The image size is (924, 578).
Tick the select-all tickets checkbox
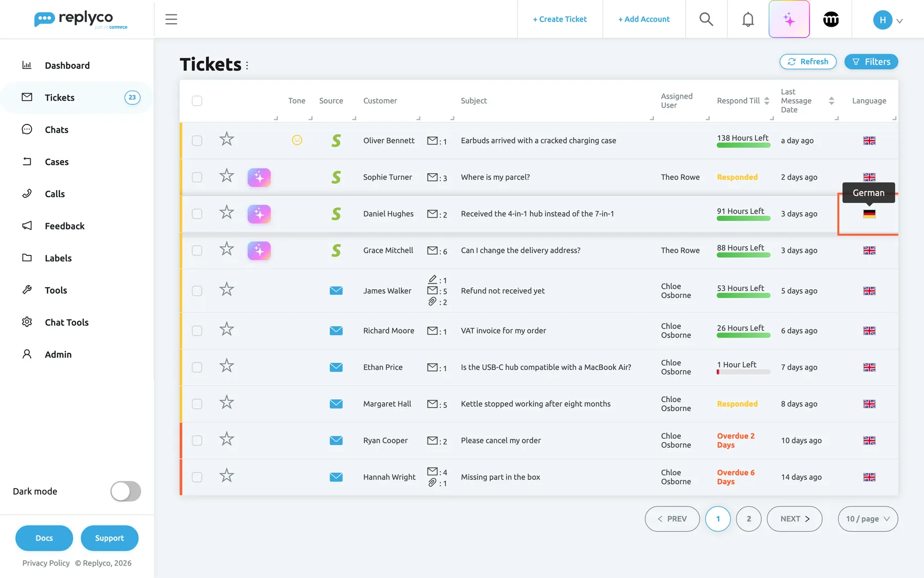[x=197, y=101]
